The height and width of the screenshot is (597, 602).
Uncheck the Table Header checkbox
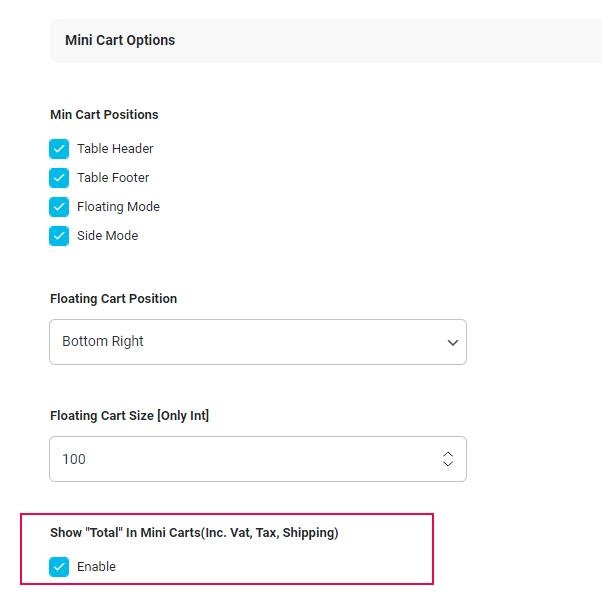click(x=59, y=149)
